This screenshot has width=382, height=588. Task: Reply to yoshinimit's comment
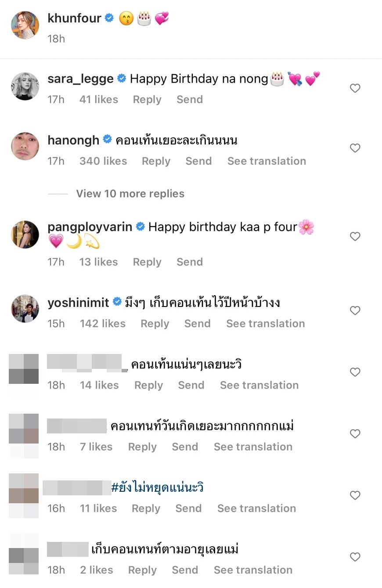[x=155, y=324]
